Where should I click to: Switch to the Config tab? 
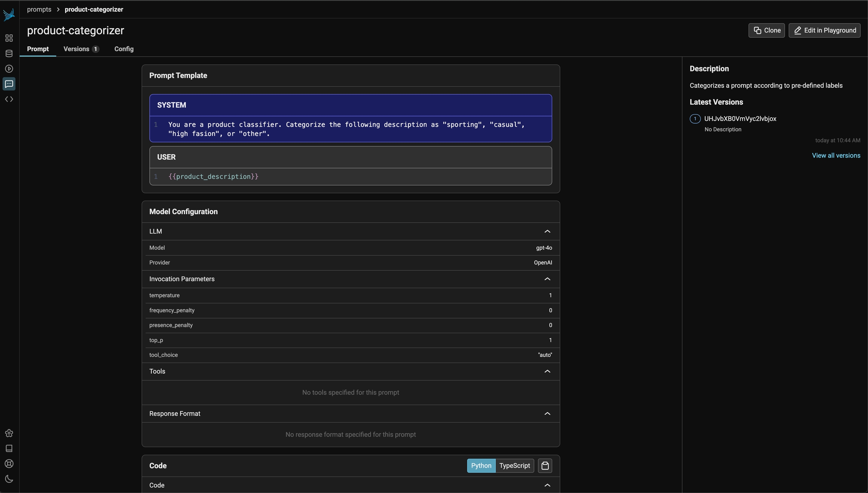[x=124, y=49]
